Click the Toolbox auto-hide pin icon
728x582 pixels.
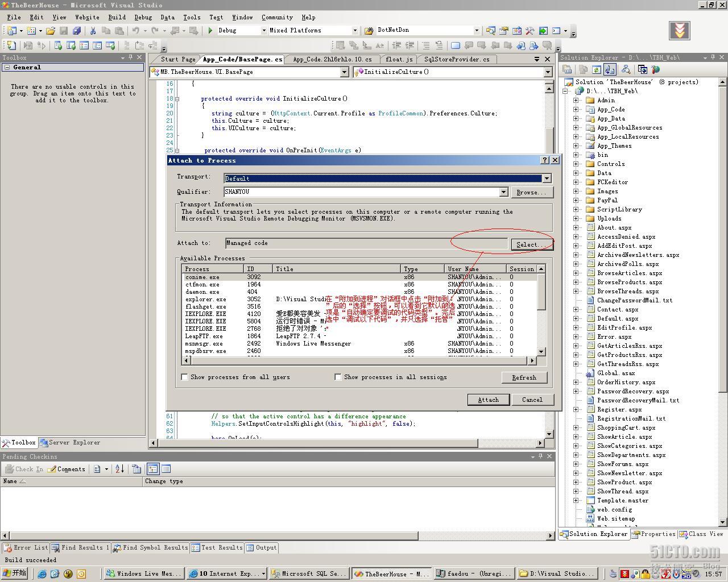click(x=130, y=57)
